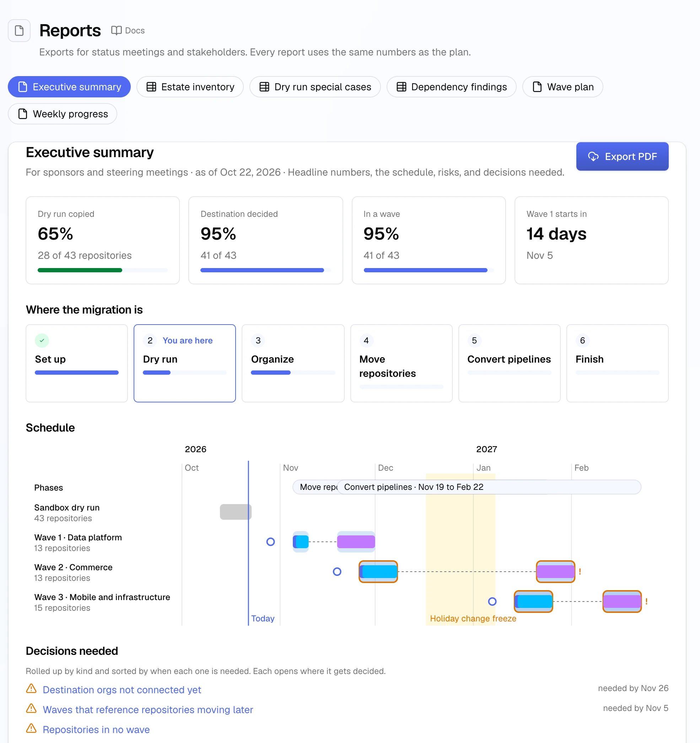Screen dimensions: 700x743
Task: Click the Wave 1 circle milestone marker
Action: click(x=270, y=541)
